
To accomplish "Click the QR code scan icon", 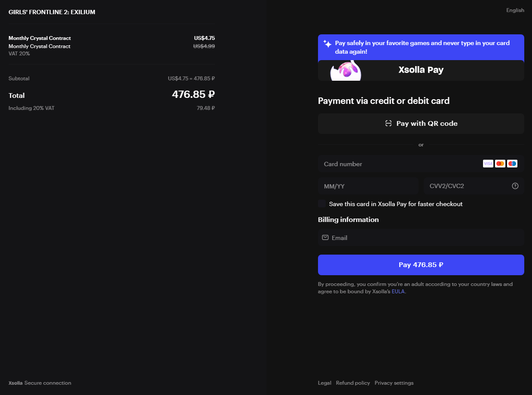I will click(388, 124).
